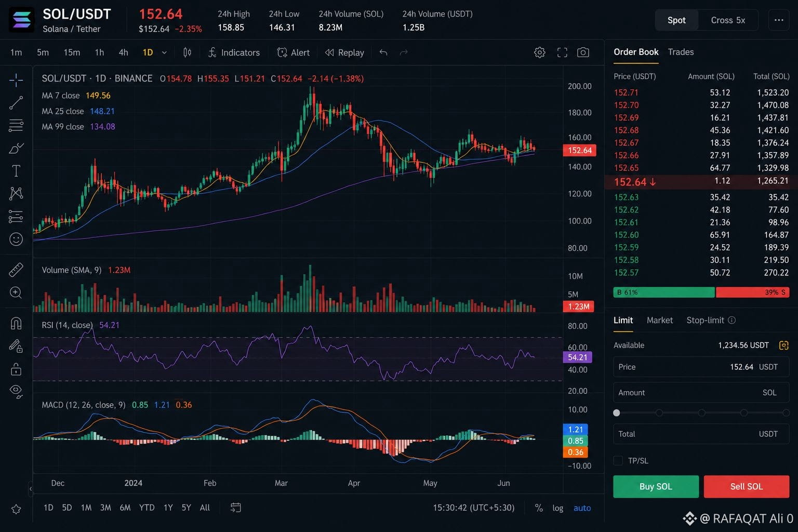The height and width of the screenshot is (532, 798).
Task: Enable the TP/SL checkbox
Action: [618, 460]
